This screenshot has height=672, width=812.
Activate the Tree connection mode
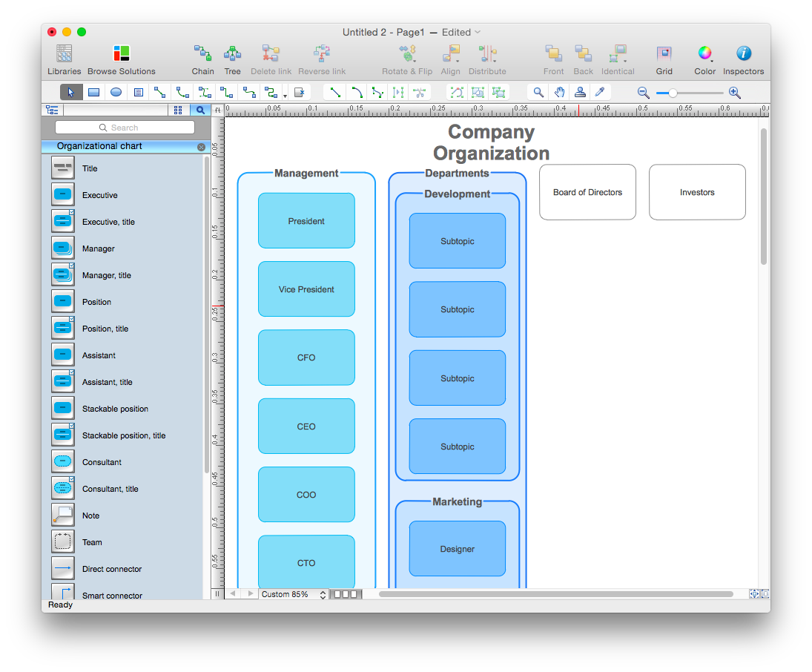coord(232,60)
